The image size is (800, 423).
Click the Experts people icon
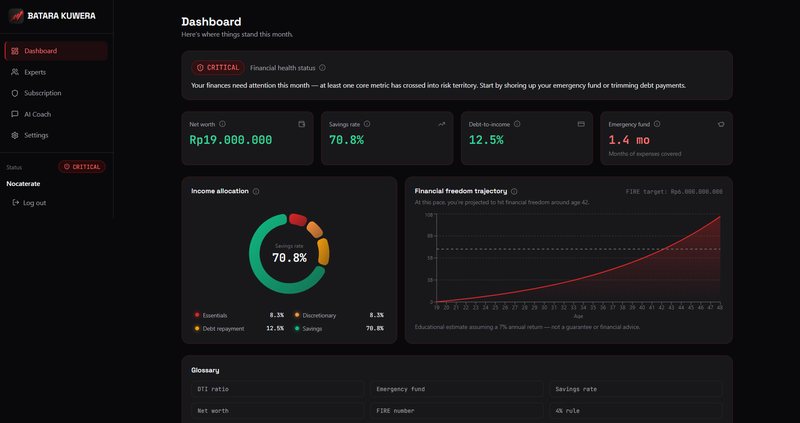click(15, 72)
